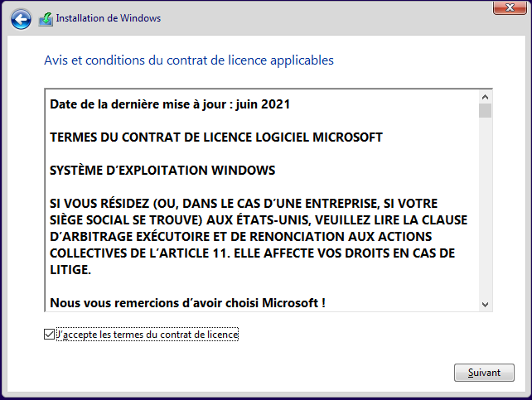The height and width of the screenshot is (400, 532).
Task: Click the word "LITIGE." in the license
Action: [x=70, y=270]
